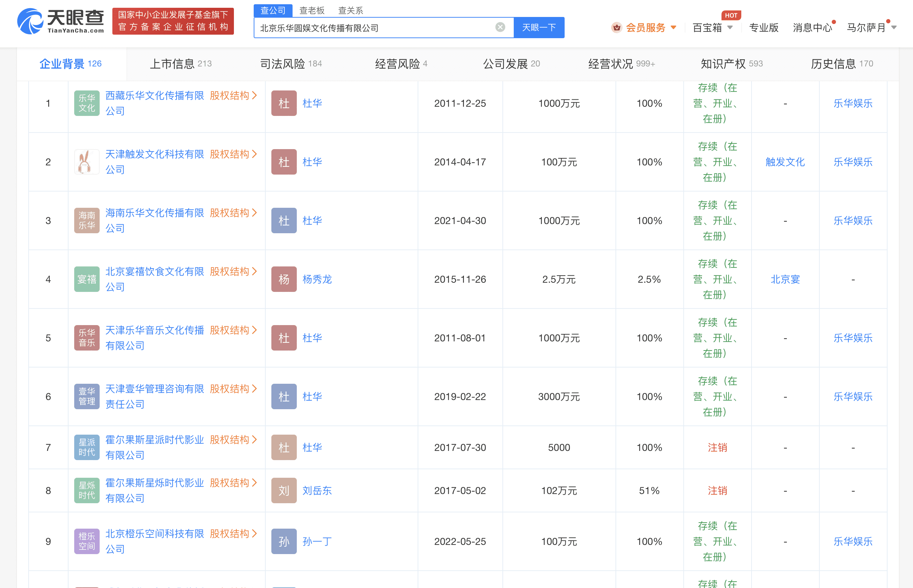This screenshot has width=913, height=588.
Task: Open the 上市信息 tab
Action: 181,64
